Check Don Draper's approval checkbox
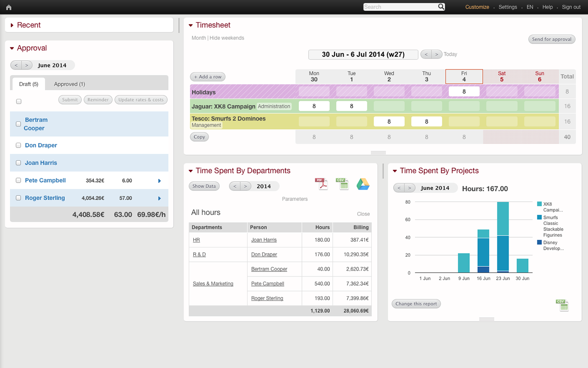The width and height of the screenshot is (588, 368). point(18,145)
